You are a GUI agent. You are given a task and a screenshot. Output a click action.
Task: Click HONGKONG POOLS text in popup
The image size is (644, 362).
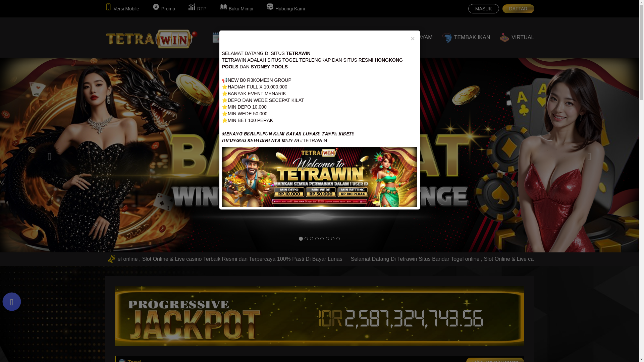pyautogui.click(x=312, y=63)
